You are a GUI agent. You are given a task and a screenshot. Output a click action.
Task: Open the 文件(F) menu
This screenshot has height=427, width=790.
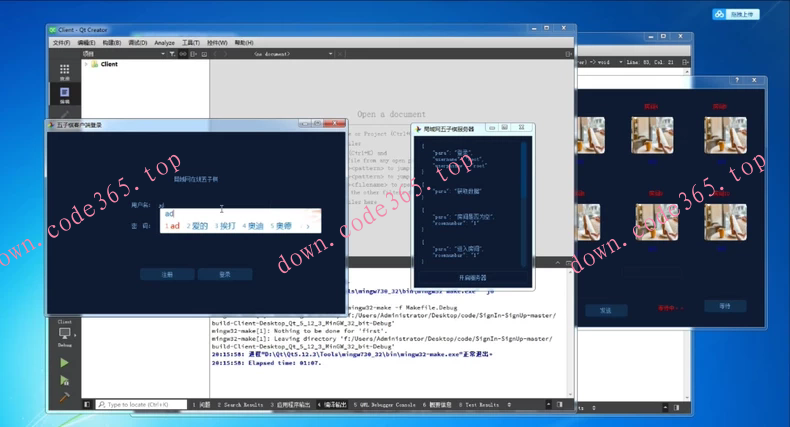(60, 43)
